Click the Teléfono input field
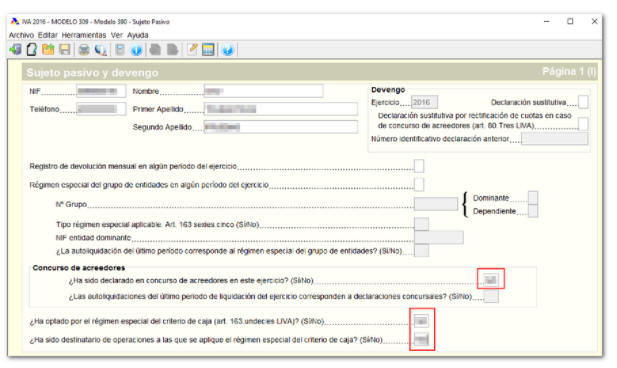The height and width of the screenshot is (368, 617). click(x=101, y=109)
